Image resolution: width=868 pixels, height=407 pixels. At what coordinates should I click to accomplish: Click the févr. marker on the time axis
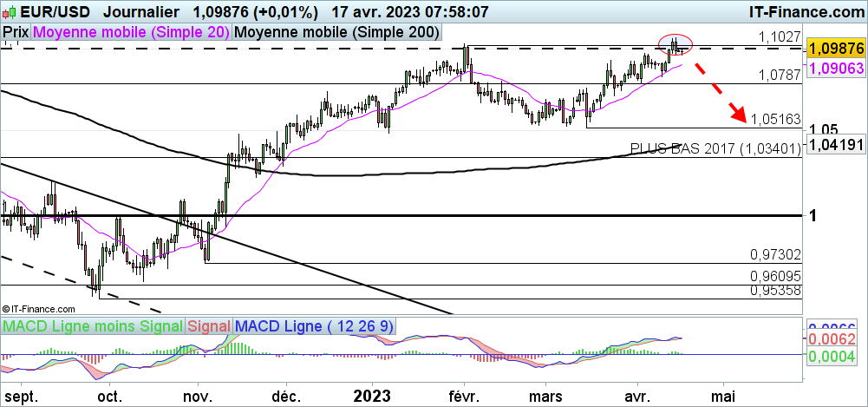464,395
